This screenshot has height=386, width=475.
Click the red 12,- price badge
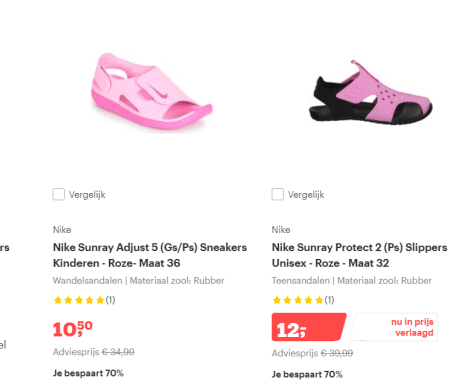[x=309, y=327]
